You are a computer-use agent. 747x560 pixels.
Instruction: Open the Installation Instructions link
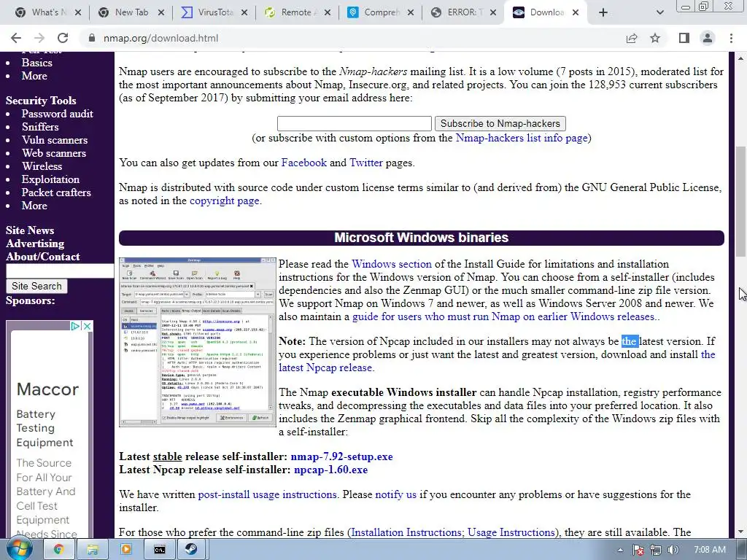406,532
